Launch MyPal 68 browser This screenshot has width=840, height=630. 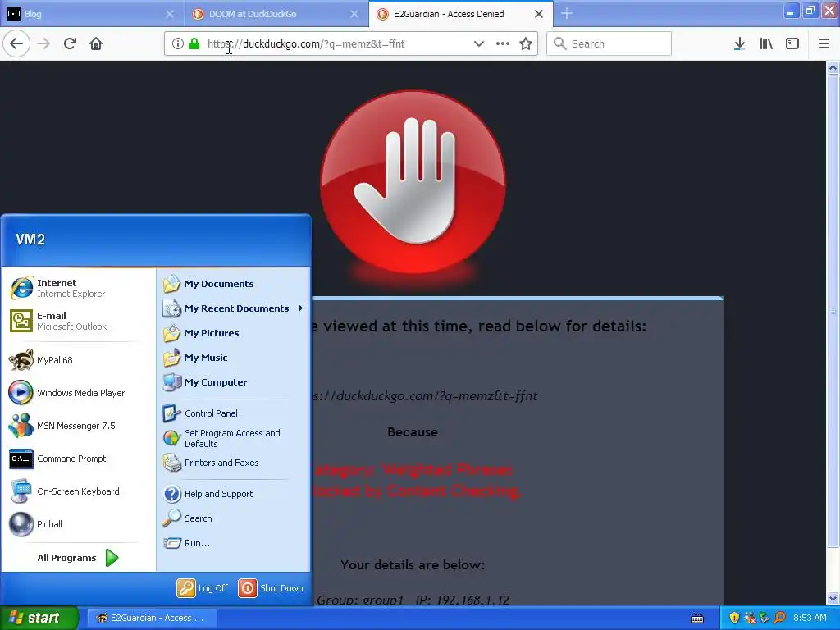78,360
